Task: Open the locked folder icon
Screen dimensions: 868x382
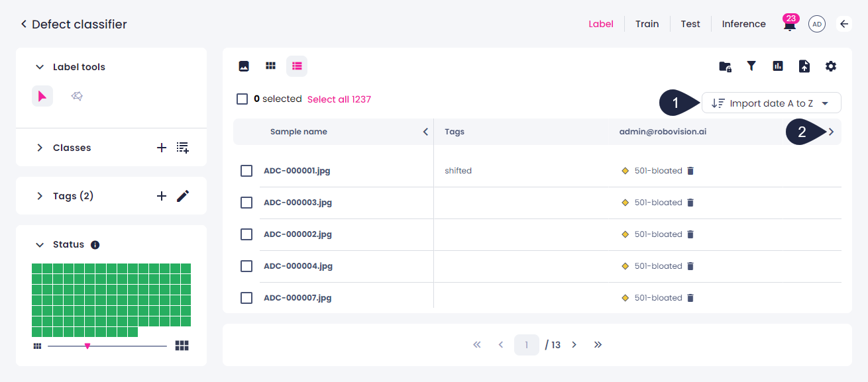Action: (x=725, y=66)
